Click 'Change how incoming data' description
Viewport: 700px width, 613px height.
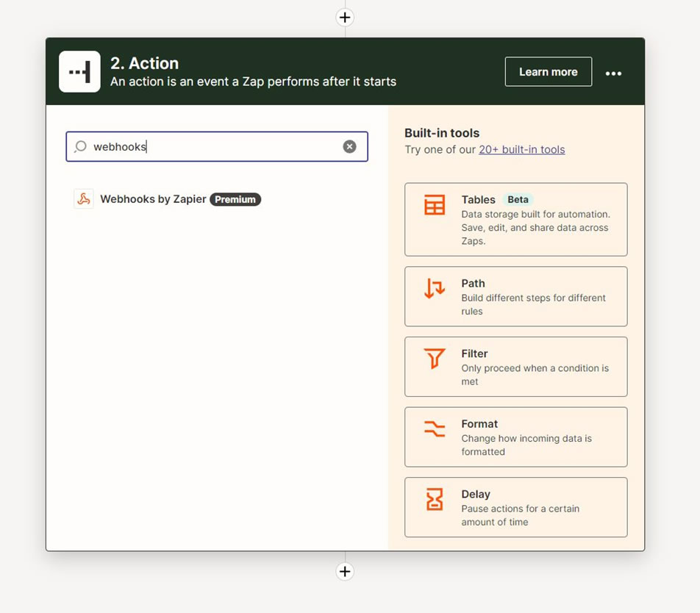tap(526, 445)
